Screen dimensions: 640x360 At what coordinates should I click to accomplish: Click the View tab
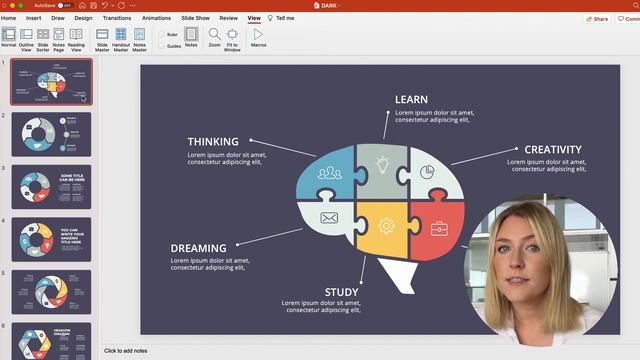tap(254, 18)
